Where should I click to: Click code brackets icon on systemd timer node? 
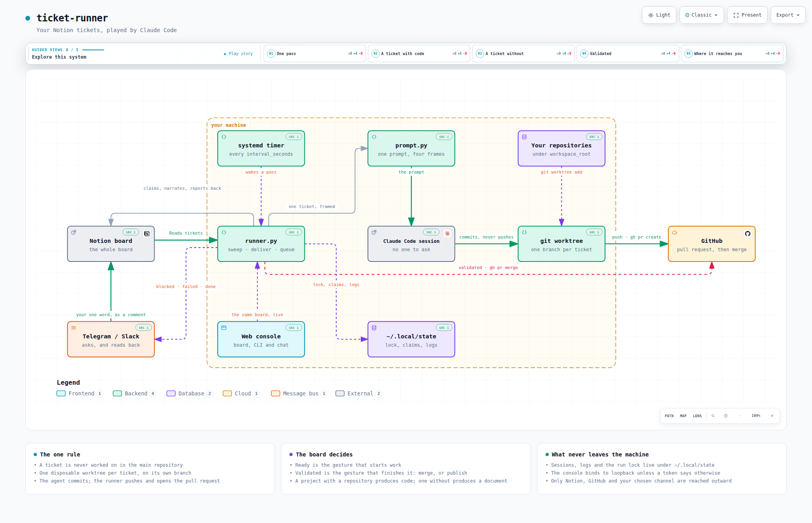tap(224, 137)
